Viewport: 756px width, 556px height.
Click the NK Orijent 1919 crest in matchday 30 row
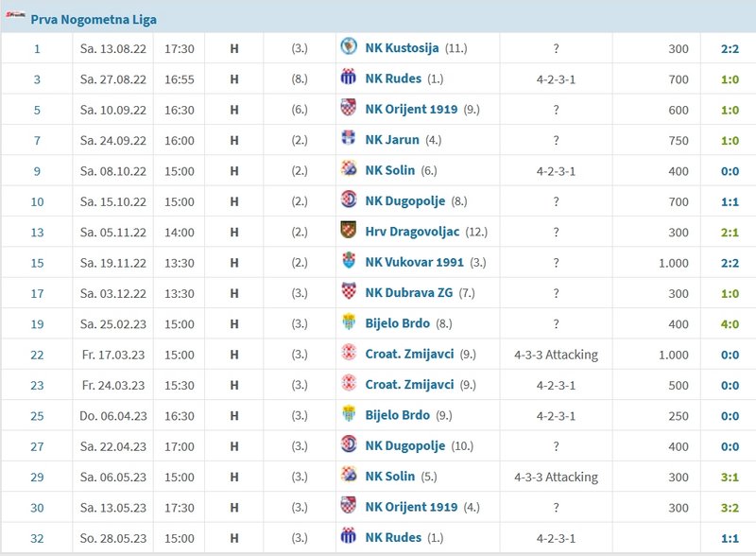coord(348,506)
